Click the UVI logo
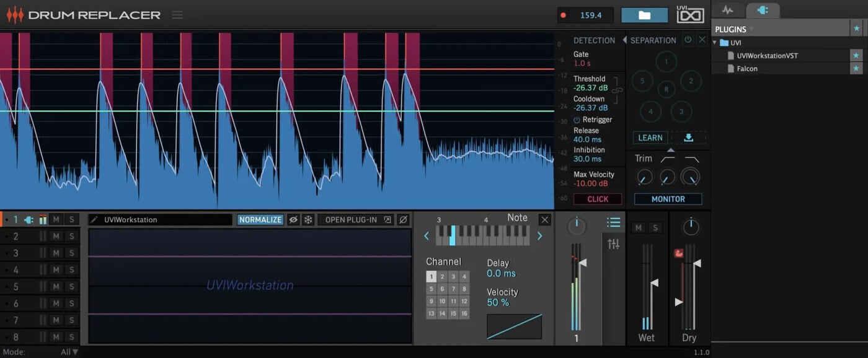Screen dimensions: 868x358 tap(690, 14)
